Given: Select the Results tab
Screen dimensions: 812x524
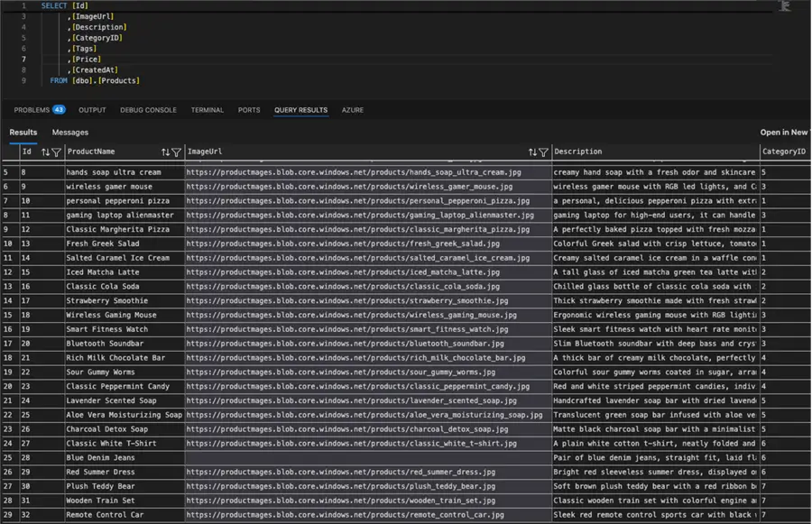Looking at the screenshot, I should (x=23, y=133).
